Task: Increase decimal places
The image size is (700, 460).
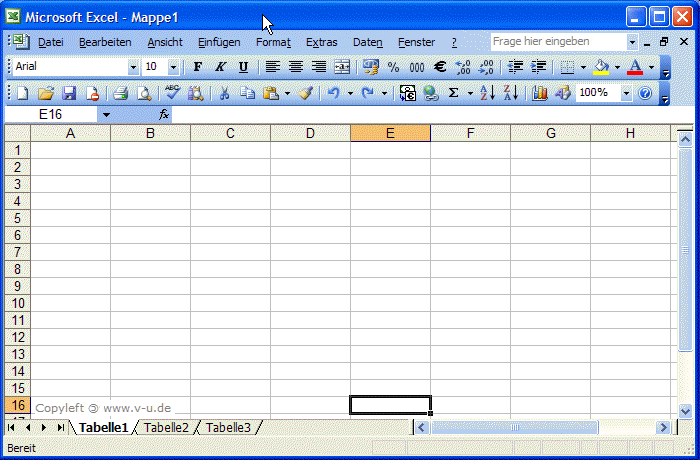Action: click(463, 67)
